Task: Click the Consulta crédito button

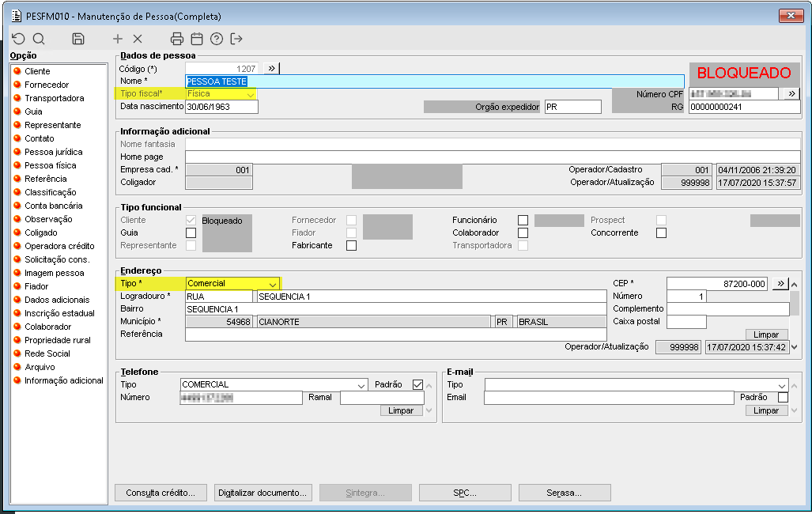Action: pos(161,493)
